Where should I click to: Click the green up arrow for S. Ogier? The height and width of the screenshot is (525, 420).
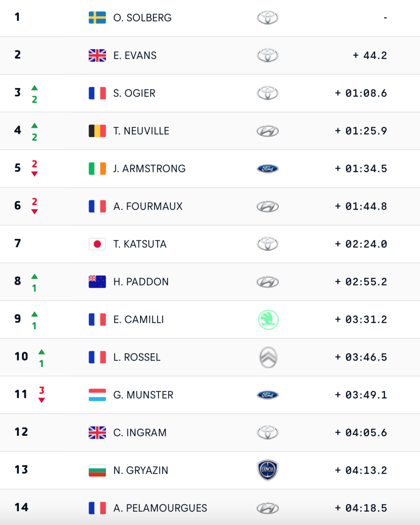point(34,88)
